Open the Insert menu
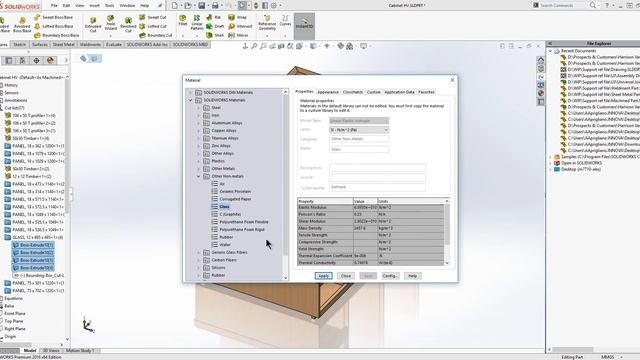This screenshot has width=640, height=360. (x=94, y=6)
